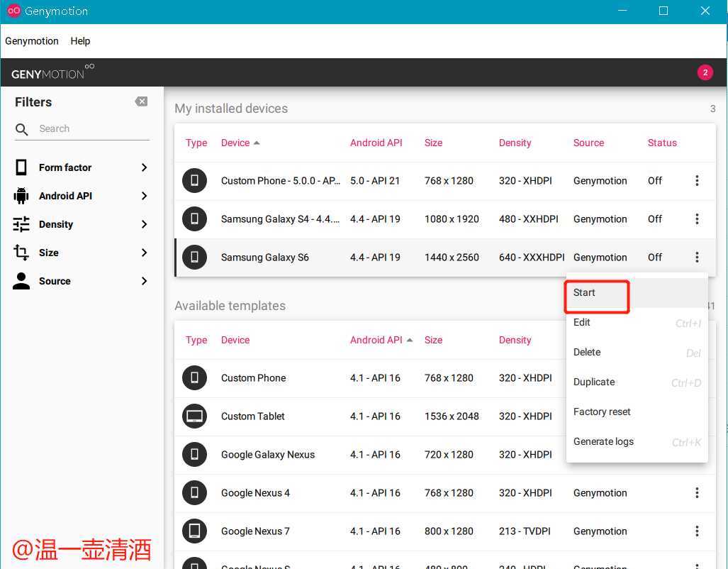The width and height of the screenshot is (728, 569).
Task: Sort installed devices by Type
Action: (x=196, y=143)
